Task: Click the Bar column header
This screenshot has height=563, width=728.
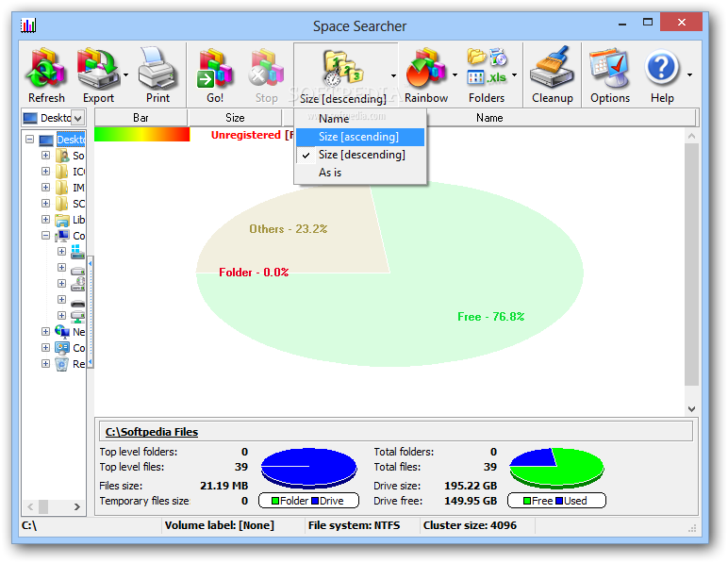Action: [x=141, y=118]
